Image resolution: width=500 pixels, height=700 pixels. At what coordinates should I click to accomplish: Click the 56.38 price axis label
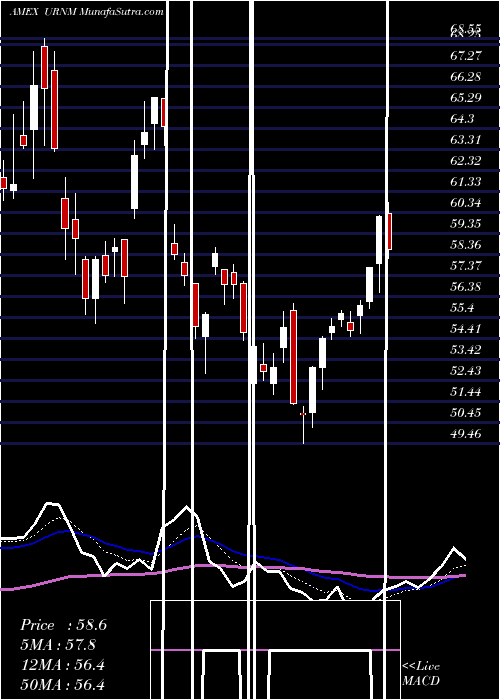(466, 287)
